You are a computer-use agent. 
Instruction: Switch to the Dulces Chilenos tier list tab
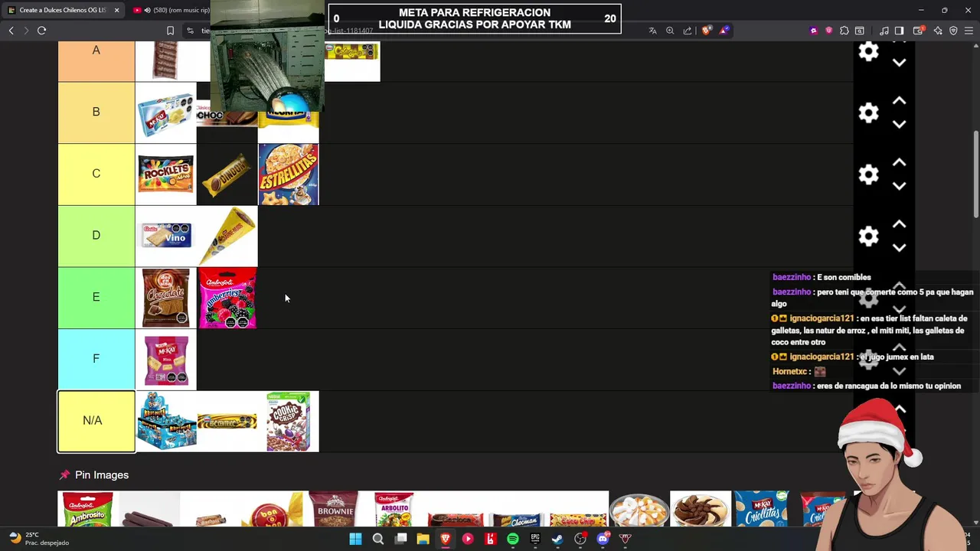[63, 10]
